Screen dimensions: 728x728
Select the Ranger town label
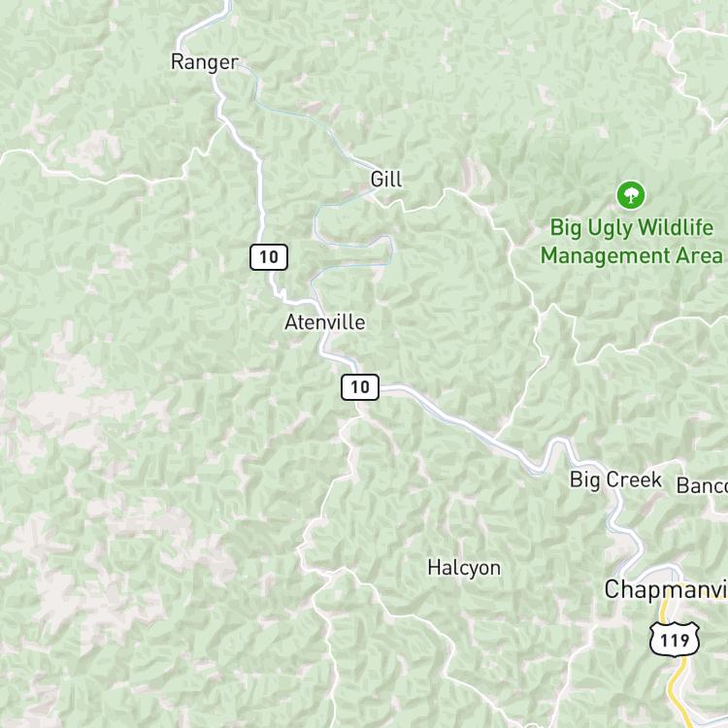coord(205,62)
